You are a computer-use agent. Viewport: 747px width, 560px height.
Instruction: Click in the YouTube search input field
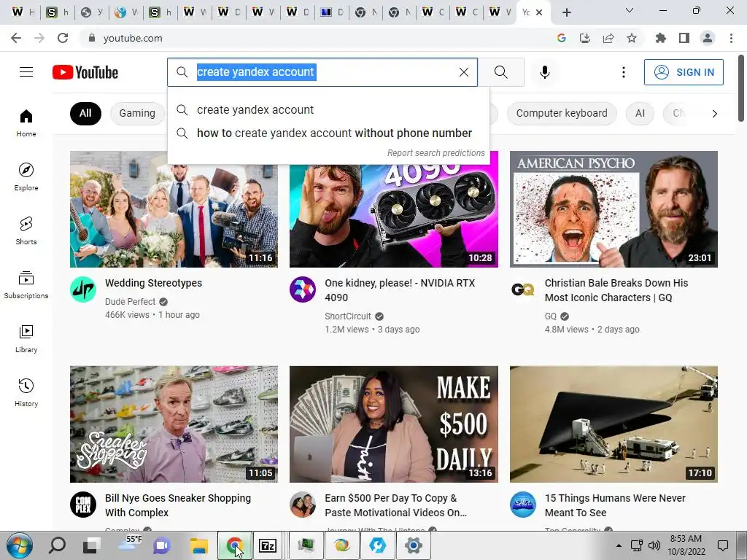tap(324, 72)
